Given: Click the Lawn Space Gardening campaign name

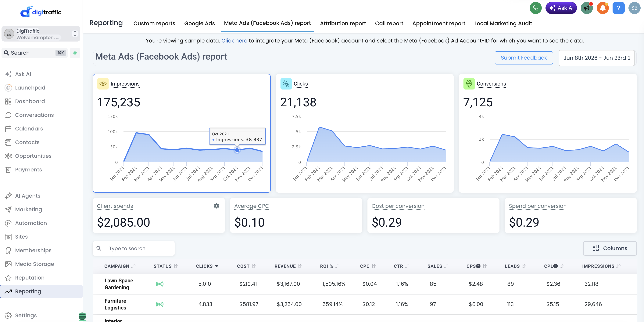Looking at the screenshot, I should [x=119, y=284].
